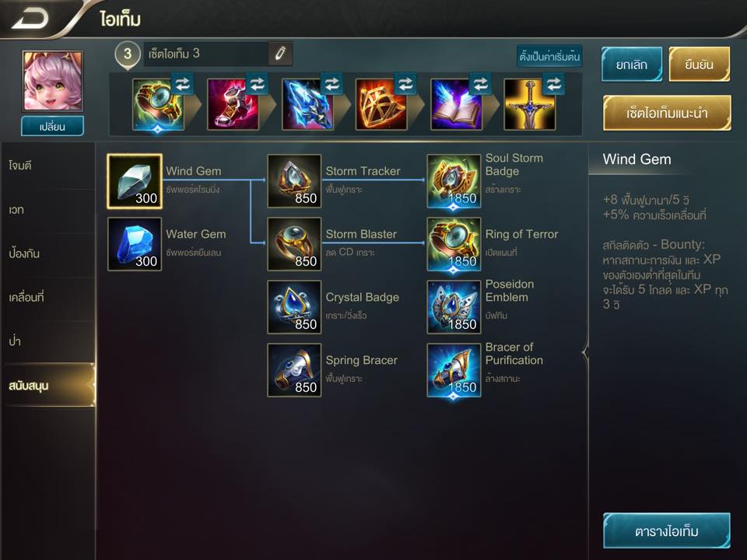Click the ตารางไอเท็ม item table button

667,531
